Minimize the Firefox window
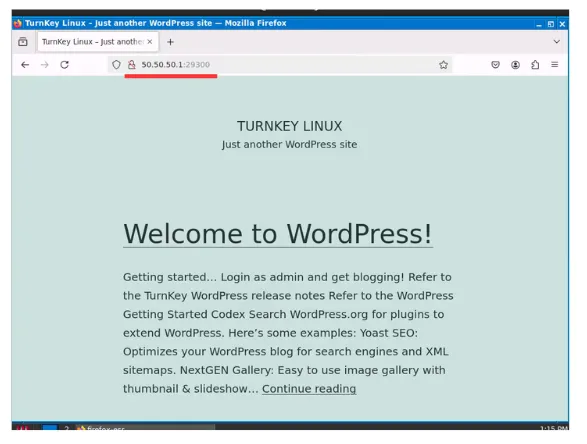 (539, 24)
